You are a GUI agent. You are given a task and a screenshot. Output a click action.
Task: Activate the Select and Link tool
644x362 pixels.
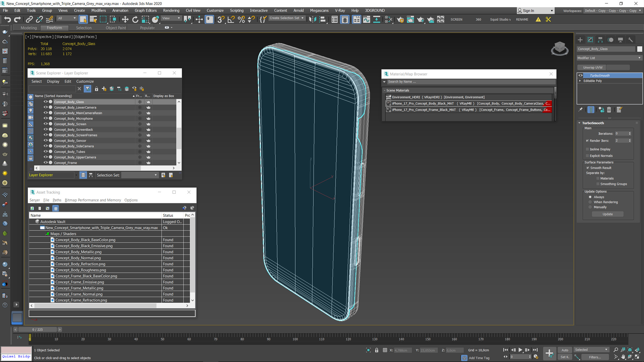(29, 19)
